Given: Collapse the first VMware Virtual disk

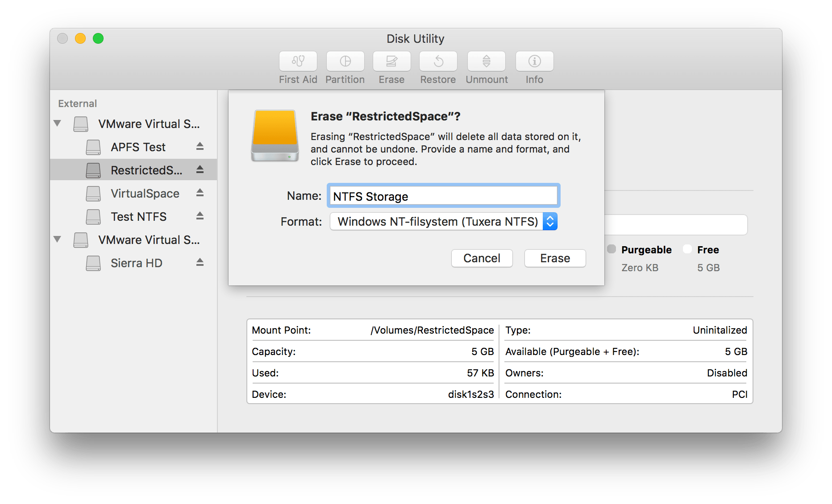Looking at the screenshot, I should [57, 124].
